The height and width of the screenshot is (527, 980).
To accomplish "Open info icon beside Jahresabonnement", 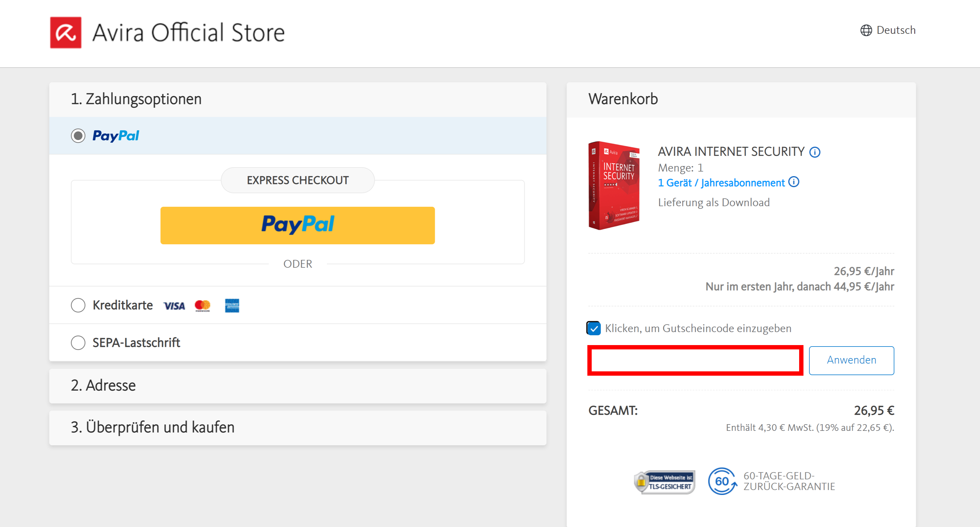I will pos(794,182).
